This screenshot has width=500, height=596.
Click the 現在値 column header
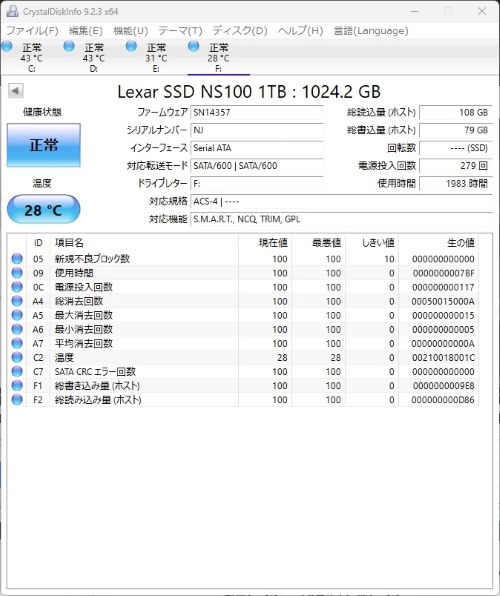[265, 243]
